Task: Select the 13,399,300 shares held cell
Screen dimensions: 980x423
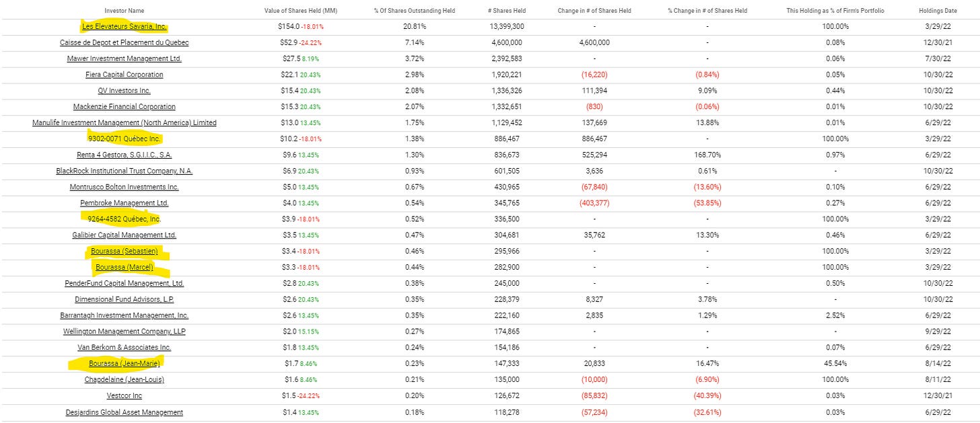Action: click(x=507, y=26)
